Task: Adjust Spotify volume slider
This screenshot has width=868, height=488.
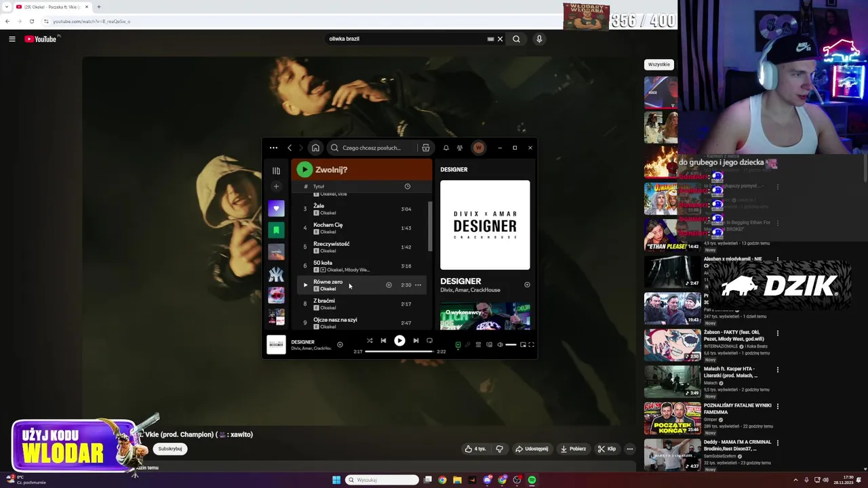Action: (x=511, y=344)
